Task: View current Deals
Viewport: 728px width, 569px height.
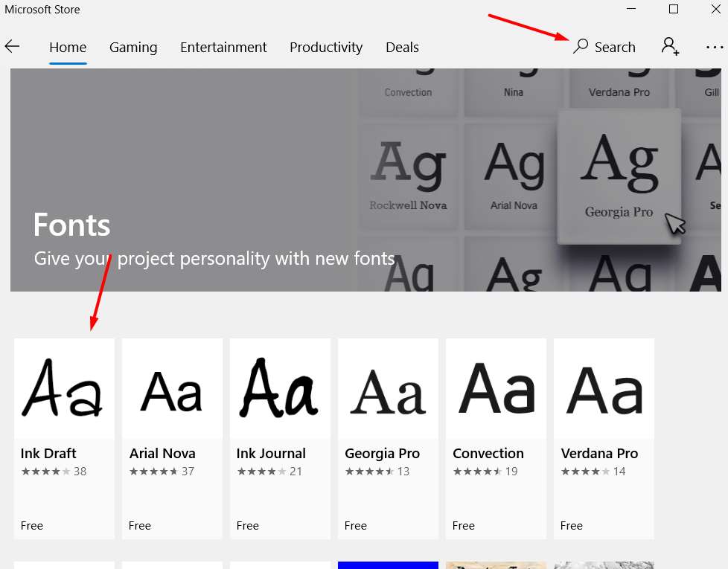Action: coord(402,47)
